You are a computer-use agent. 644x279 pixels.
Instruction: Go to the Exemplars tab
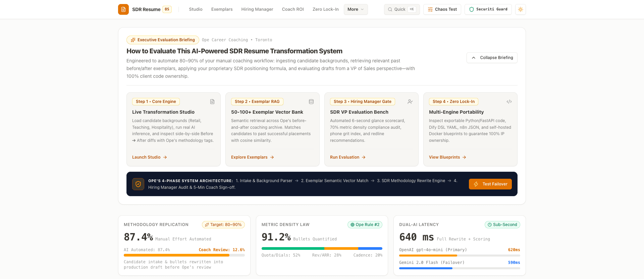pyautogui.click(x=222, y=9)
